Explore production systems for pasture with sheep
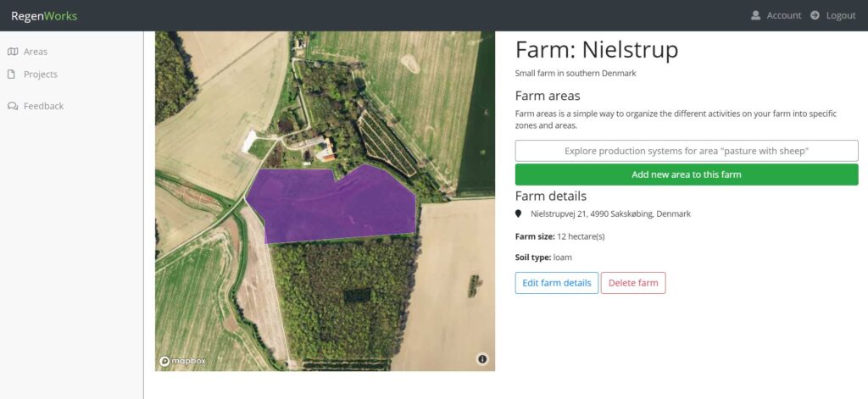Screen dimensions: 868x399 [687, 151]
